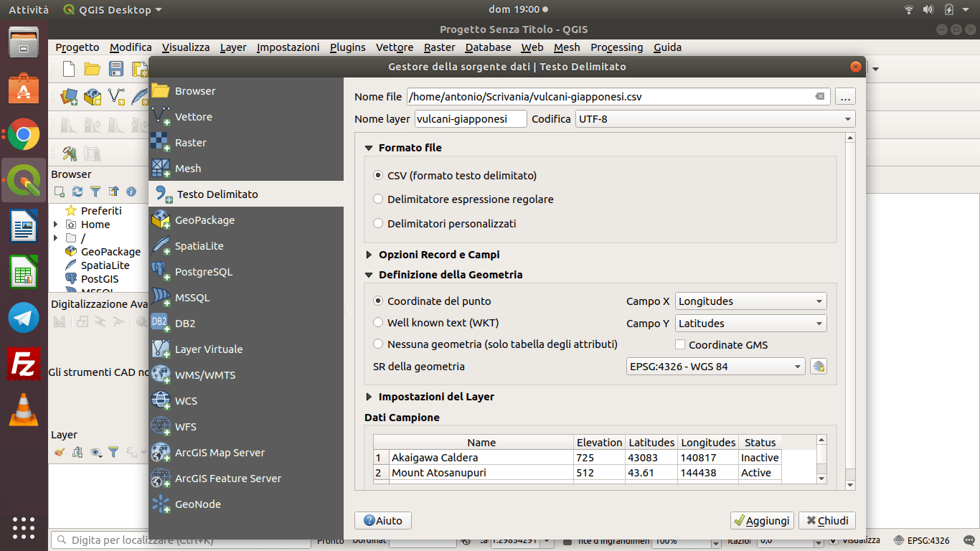Select DB2 data source
Screen dimensions: 980x551
[246, 324]
